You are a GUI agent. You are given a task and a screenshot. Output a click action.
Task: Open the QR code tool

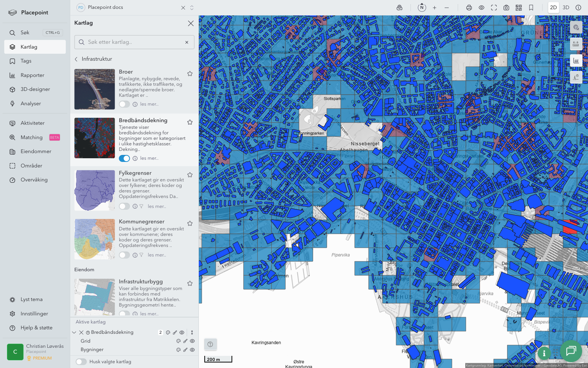(x=519, y=8)
